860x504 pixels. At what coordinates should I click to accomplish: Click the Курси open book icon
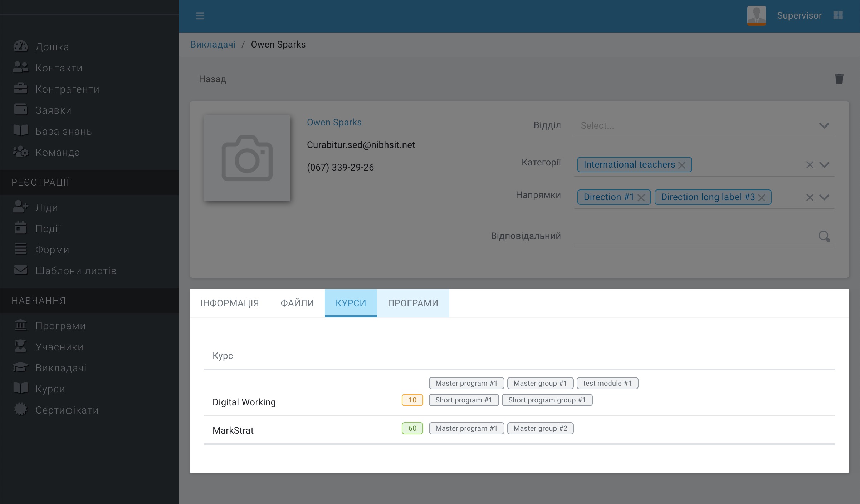coord(21,389)
